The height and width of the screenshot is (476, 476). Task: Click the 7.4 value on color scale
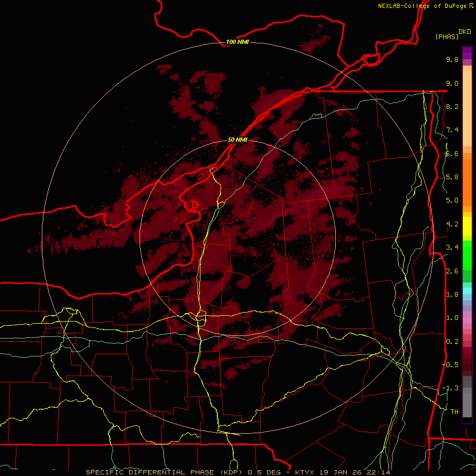click(452, 130)
